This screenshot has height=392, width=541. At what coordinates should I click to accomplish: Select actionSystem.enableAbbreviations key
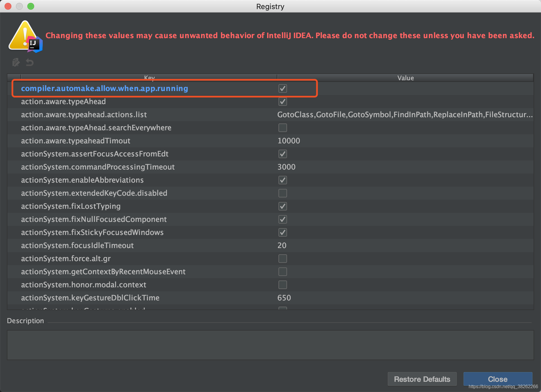coord(82,180)
